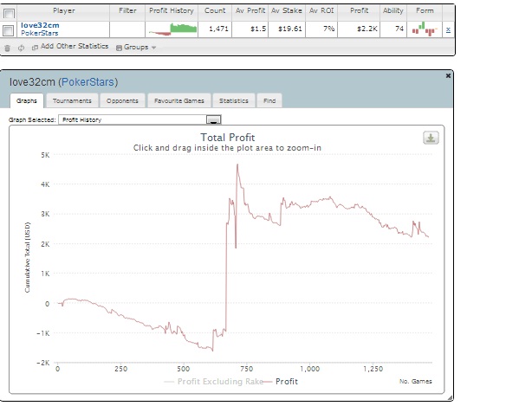532x406 pixels.
Task: Open the love32cm player link
Action: [40, 25]
